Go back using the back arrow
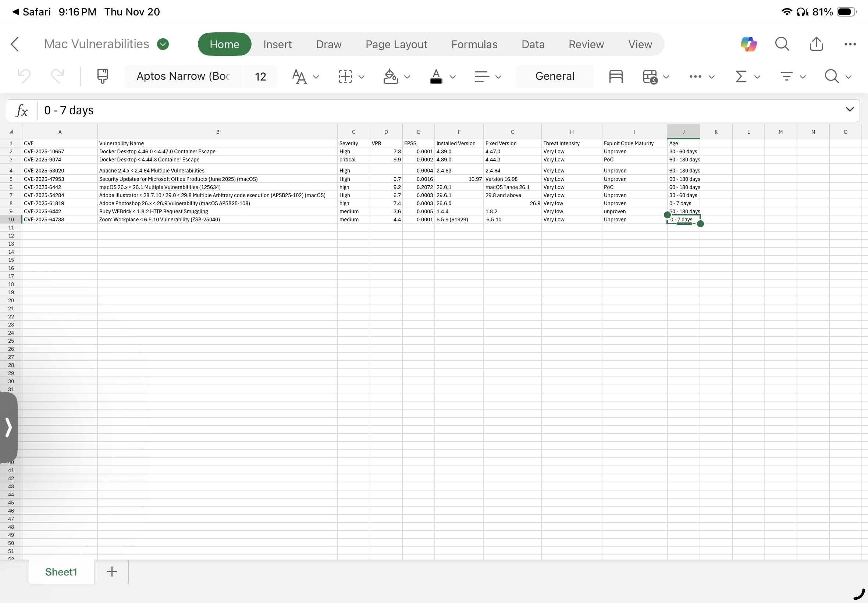 [x=15, y=44]
